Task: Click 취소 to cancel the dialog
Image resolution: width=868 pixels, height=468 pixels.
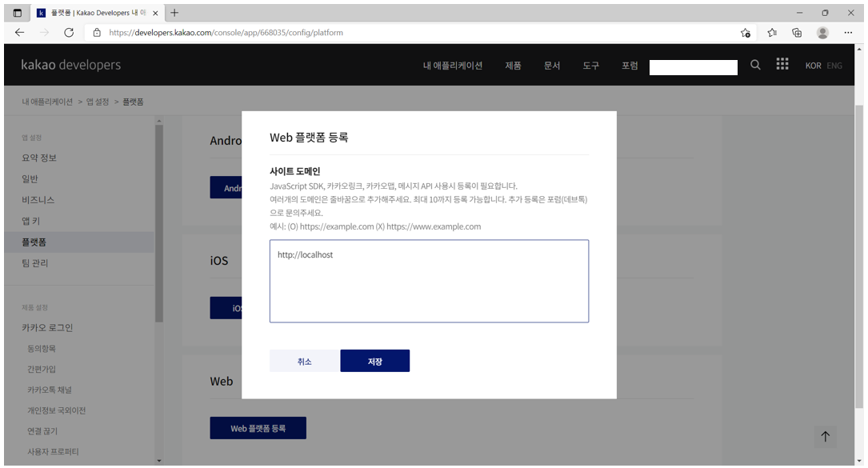Action: [x=305, y=361]
